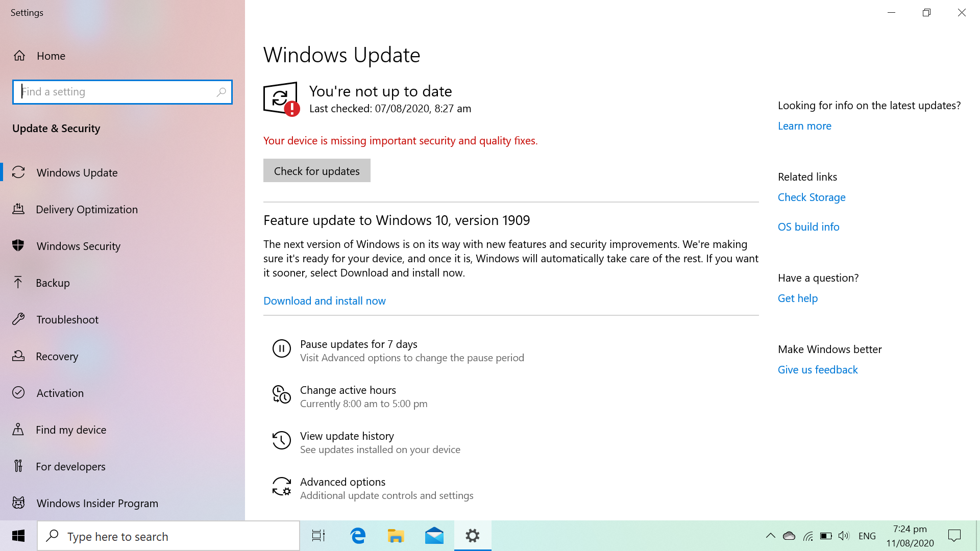Screen dimensions: 980x551
Task: Click the Check for updates button
Action: [317, 170]
